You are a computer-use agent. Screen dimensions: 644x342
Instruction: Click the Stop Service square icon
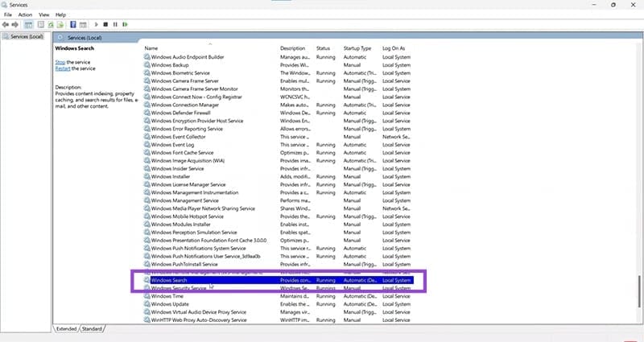click(105, 25)
